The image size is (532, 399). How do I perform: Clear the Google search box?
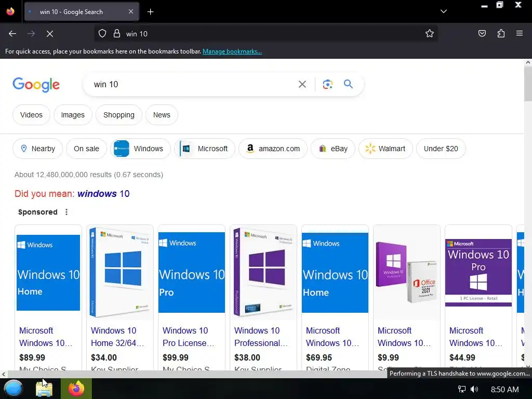click(x=302, y=84)
